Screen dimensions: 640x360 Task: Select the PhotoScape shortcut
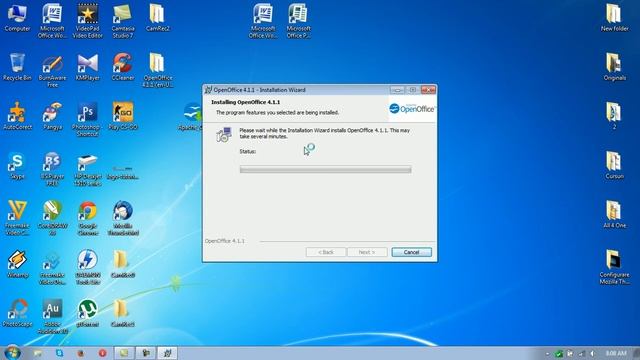(17, 313)
